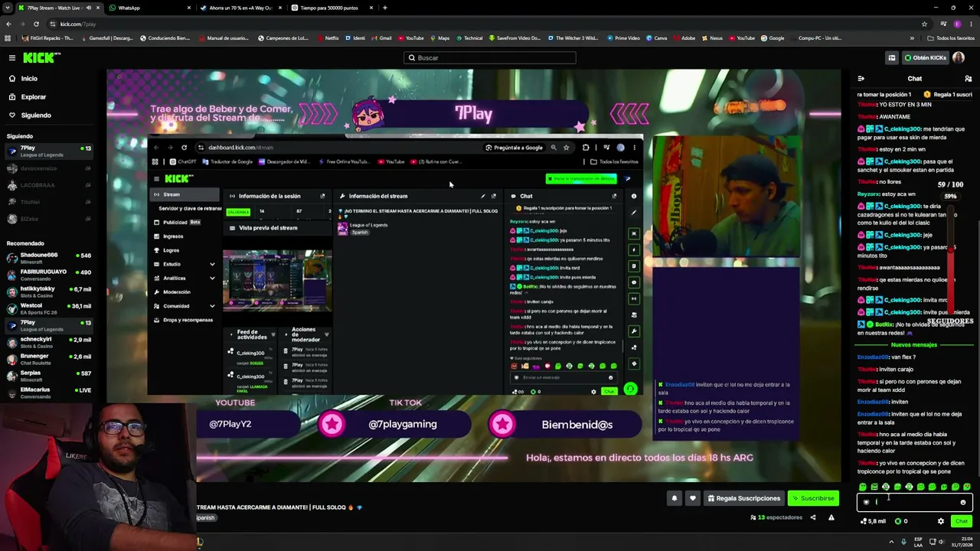
Task: Open the user profile avatar menu
Action: point(959,57)
